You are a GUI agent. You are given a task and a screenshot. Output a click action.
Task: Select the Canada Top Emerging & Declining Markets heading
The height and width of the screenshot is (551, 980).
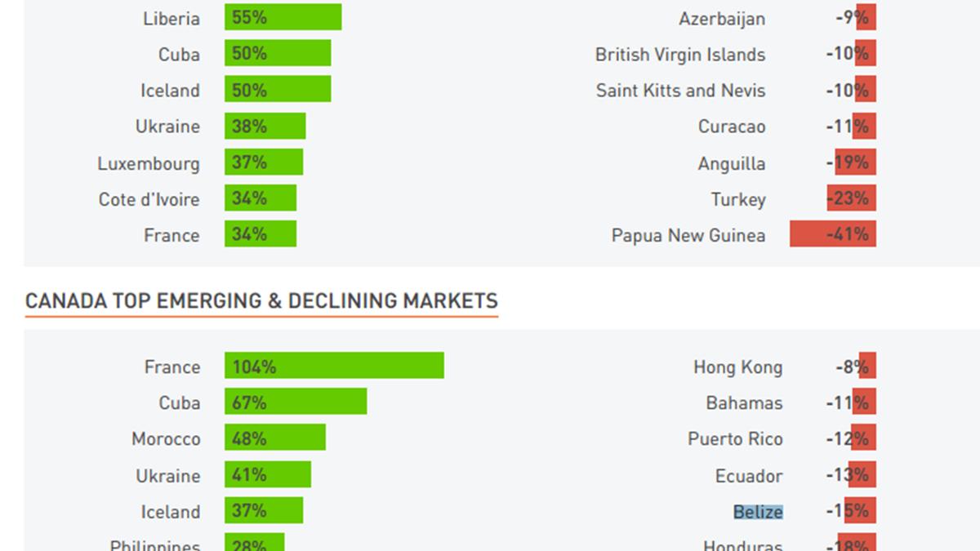click(261, 301)
